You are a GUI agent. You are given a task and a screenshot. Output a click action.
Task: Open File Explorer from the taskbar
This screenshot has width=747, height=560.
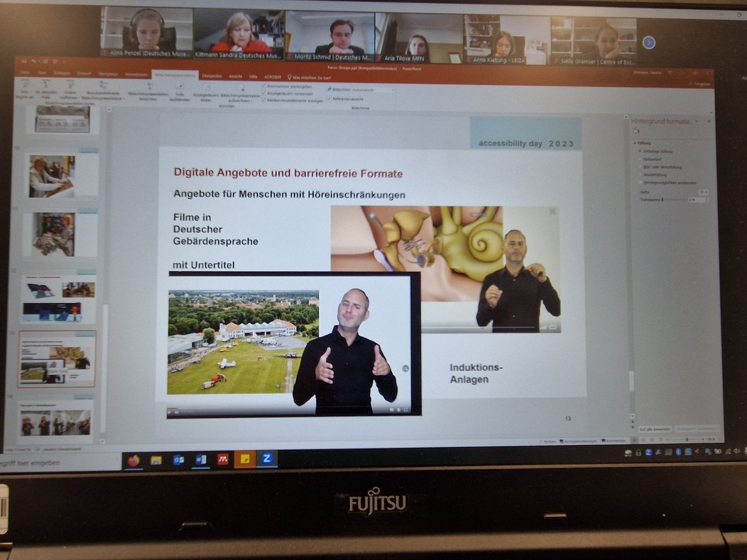[x=156, y=460]
